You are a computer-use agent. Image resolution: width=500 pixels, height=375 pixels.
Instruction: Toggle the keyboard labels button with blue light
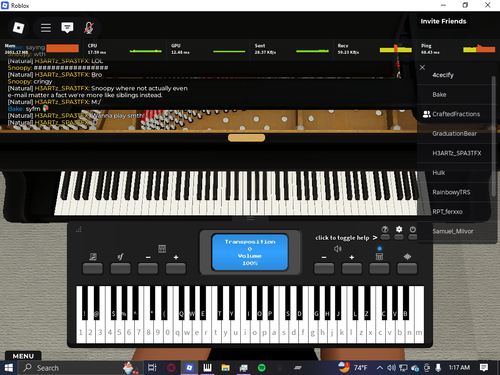point(379,268)
